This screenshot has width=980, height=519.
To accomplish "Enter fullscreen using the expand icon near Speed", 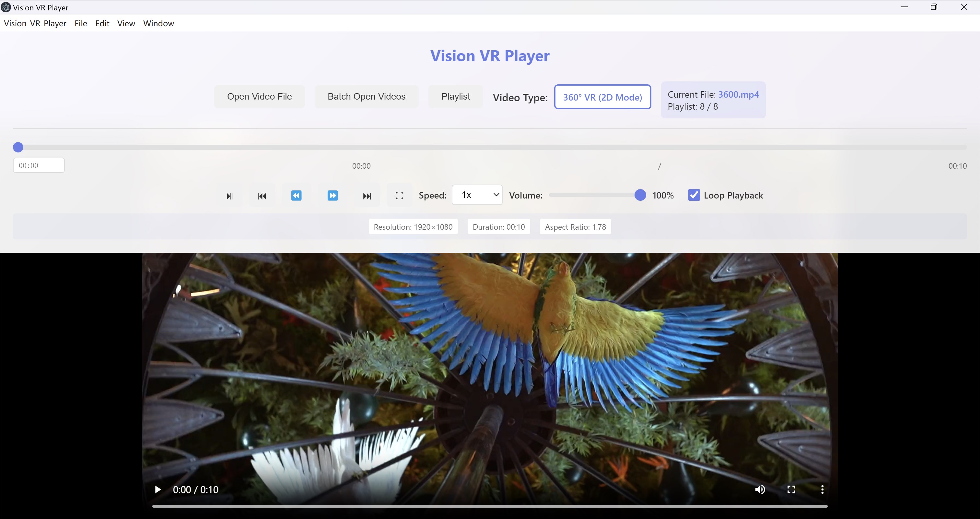I will [x=399, y=195].
